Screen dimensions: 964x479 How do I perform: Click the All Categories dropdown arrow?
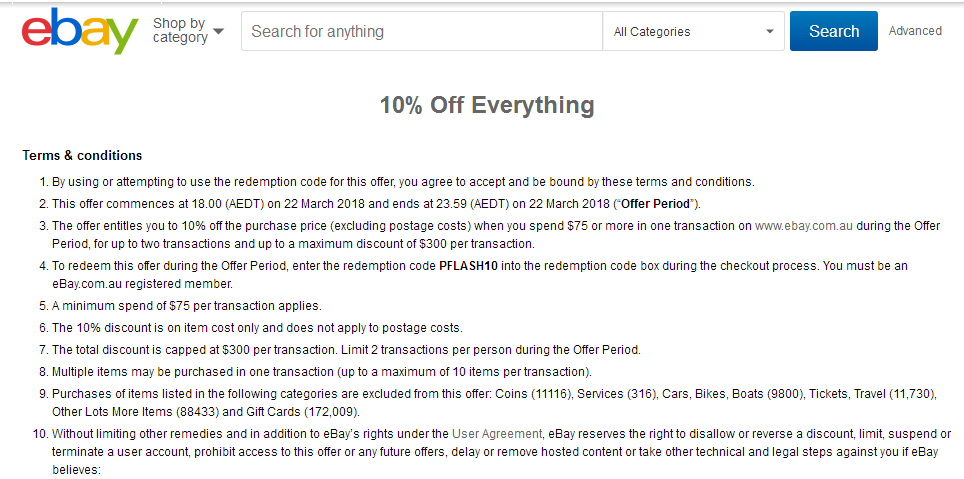pyautogui.click(x=770, y=32)
